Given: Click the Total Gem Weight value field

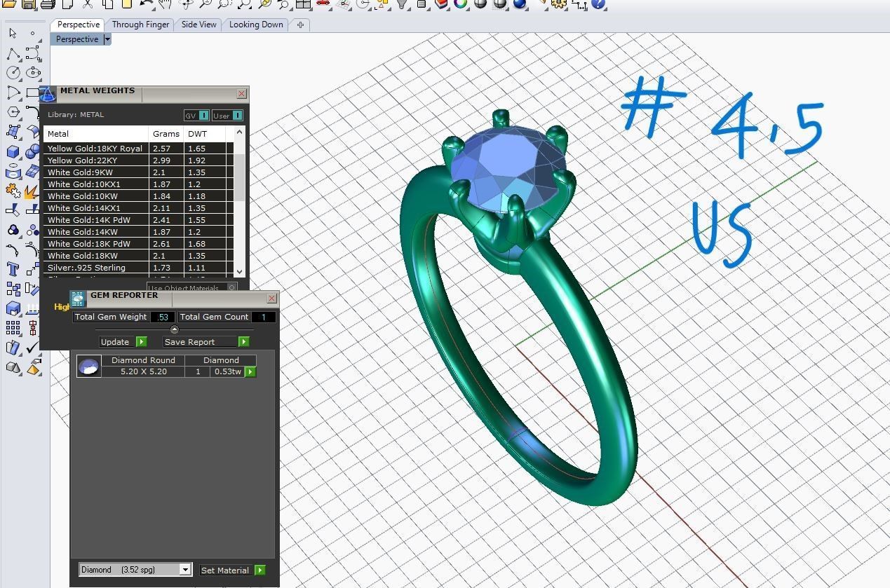Looking at the screenshot, I should (x=162, y=317).
